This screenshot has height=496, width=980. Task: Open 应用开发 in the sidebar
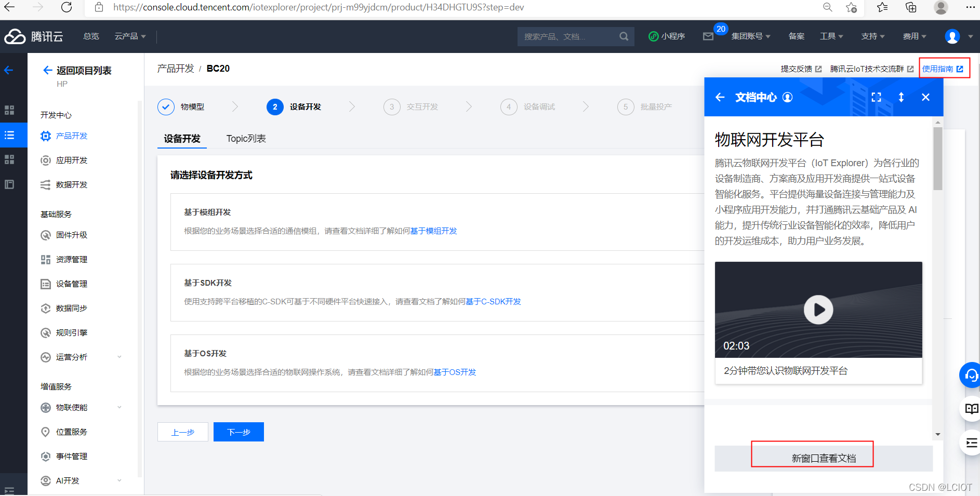[72, 160]
